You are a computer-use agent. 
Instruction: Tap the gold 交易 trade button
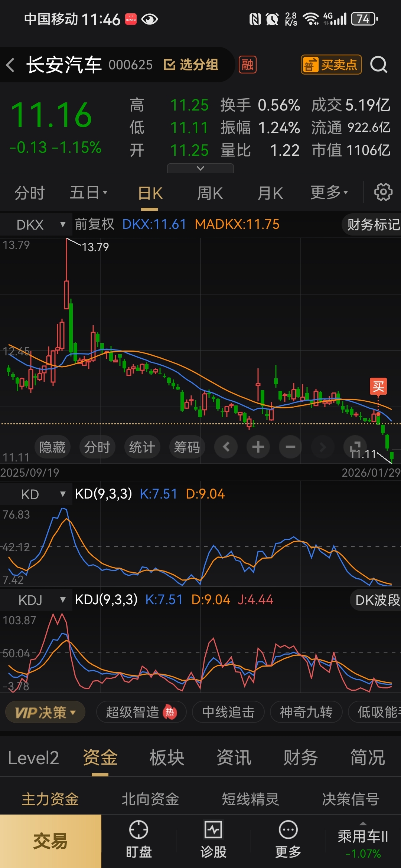click(x=50, y=841)
